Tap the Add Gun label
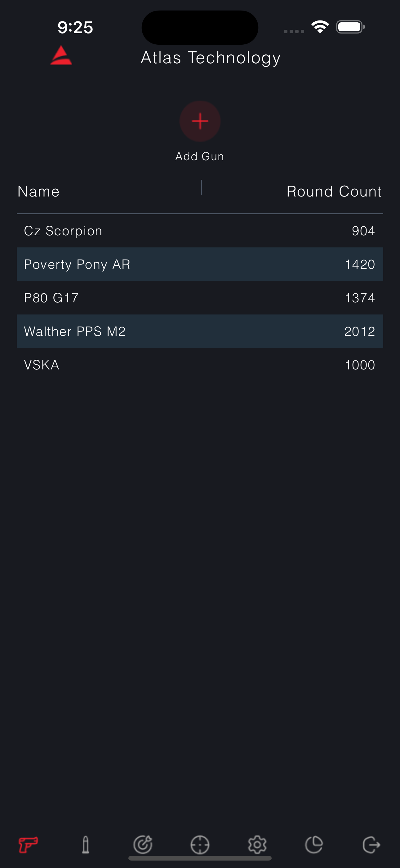The width and height of the screenshot is (400, 868). (200, 156)
